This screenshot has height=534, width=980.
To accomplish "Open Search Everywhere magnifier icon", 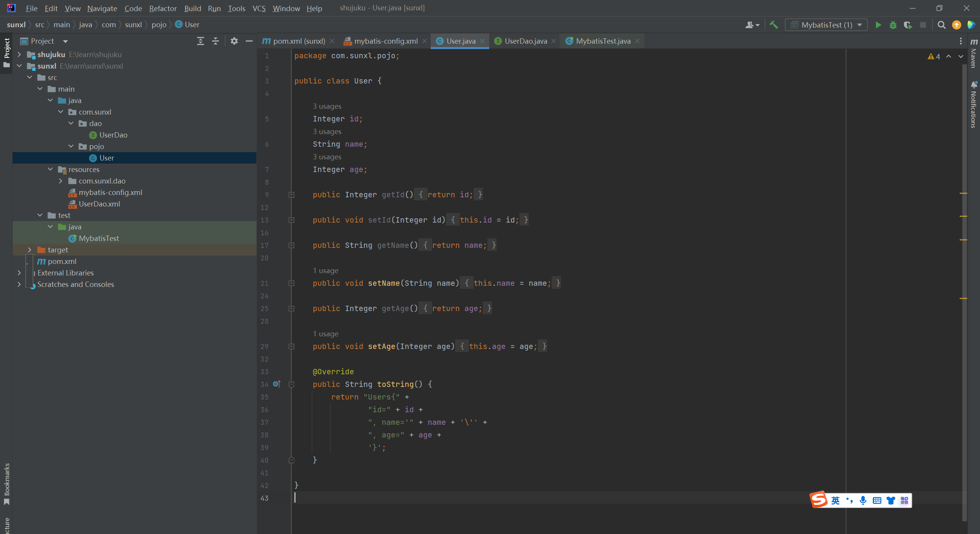I will pos(941,25).
